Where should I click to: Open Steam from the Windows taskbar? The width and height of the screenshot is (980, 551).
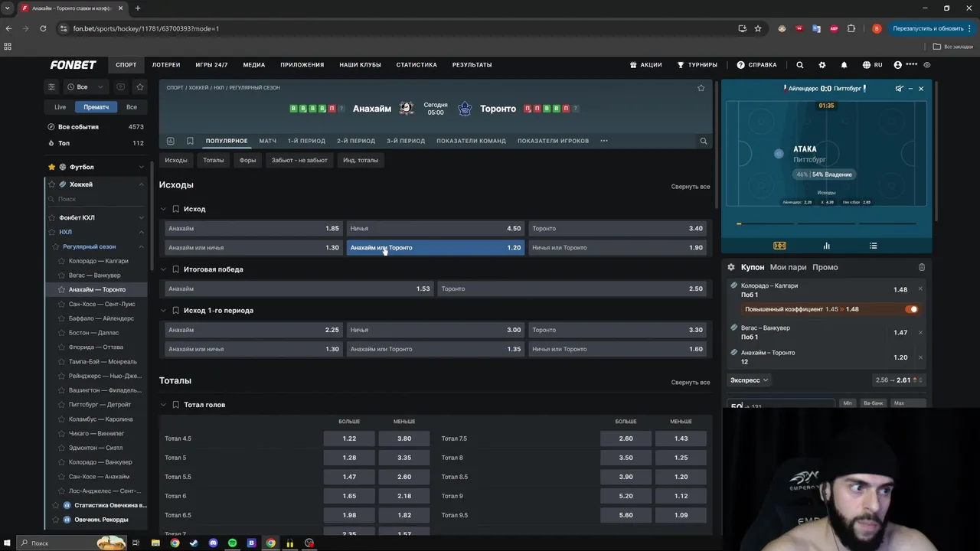(x=194, y=543)
